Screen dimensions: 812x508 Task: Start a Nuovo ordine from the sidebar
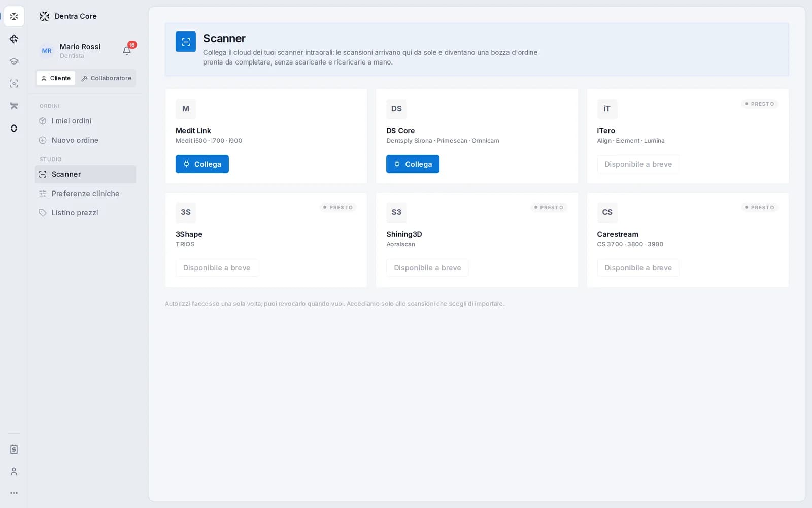(85, 140)
